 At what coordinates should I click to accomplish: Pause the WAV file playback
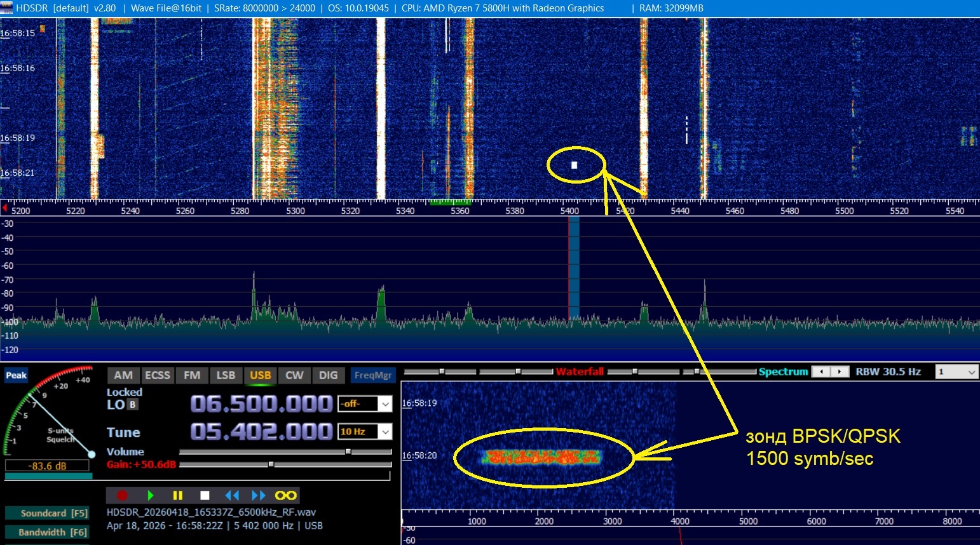178,495
